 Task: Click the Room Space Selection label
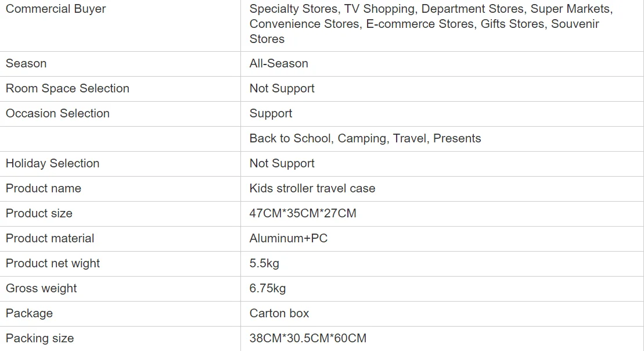[67, 88]
